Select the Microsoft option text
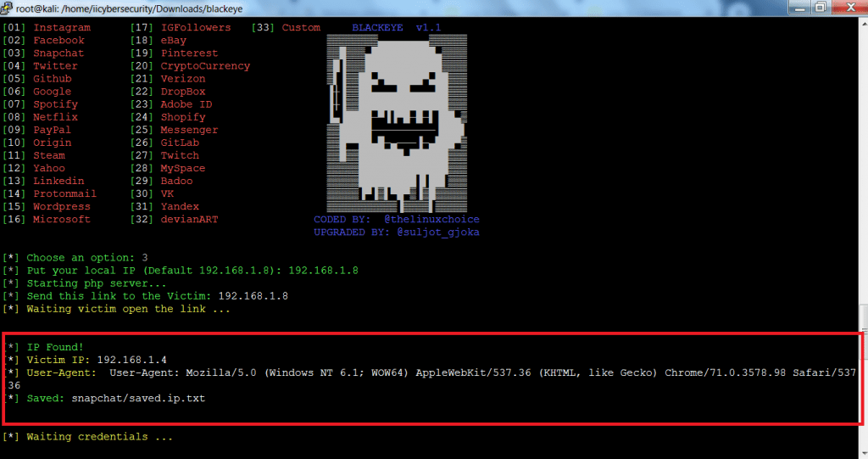Image resolution: width=868 pixels, height=459 pixels. coord(61,218)
